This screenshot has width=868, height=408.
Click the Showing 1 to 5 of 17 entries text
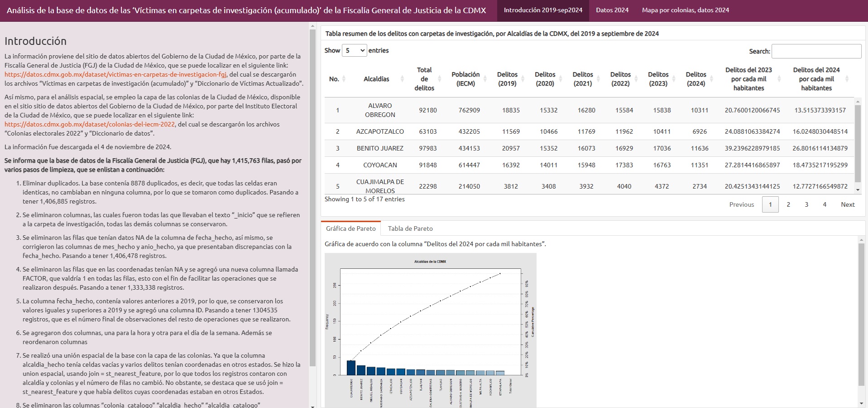(x=364, y=199)
